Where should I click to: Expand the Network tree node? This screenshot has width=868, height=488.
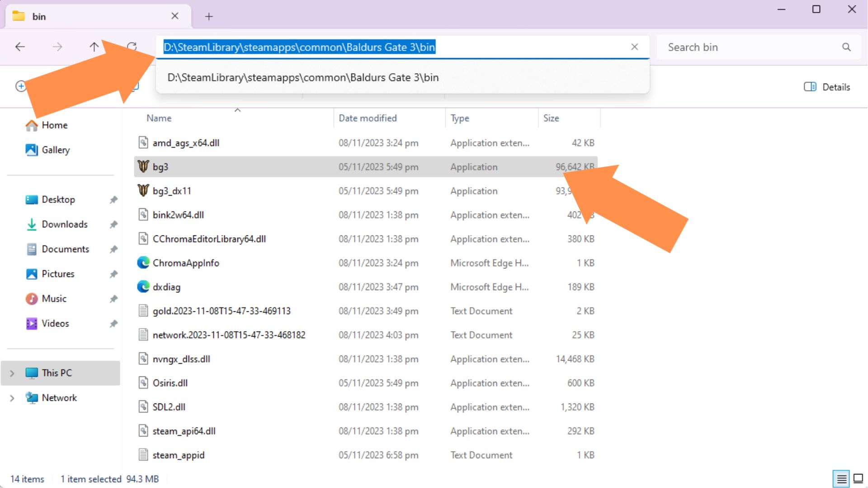12,398
